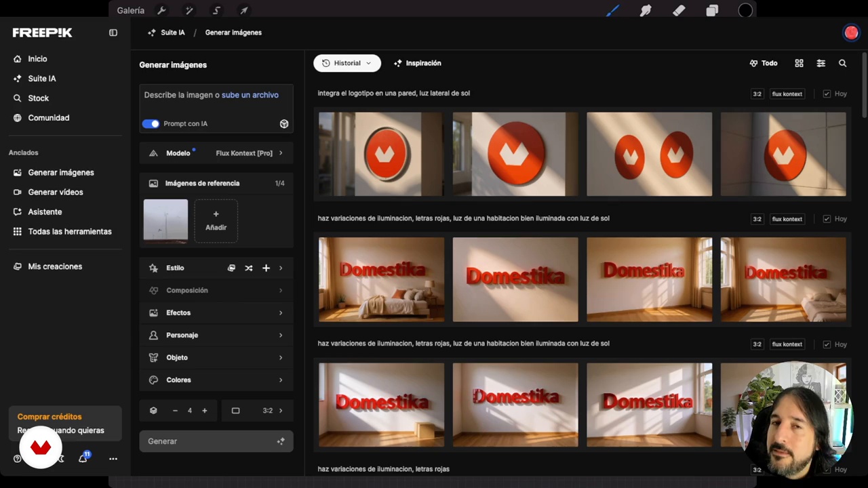Open the Procreate Actions wrench menu
The height and width of the screenshot is (488, 868).
[x=161, y=10]
